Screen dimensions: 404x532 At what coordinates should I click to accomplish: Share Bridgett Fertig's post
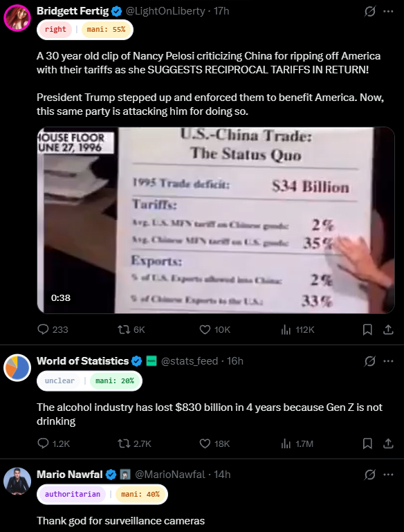pyautogui.click(x=388, y=329)
